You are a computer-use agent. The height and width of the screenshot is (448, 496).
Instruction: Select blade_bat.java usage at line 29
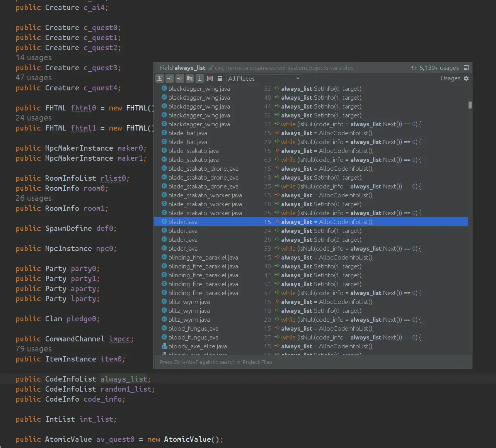coord(311,142)
